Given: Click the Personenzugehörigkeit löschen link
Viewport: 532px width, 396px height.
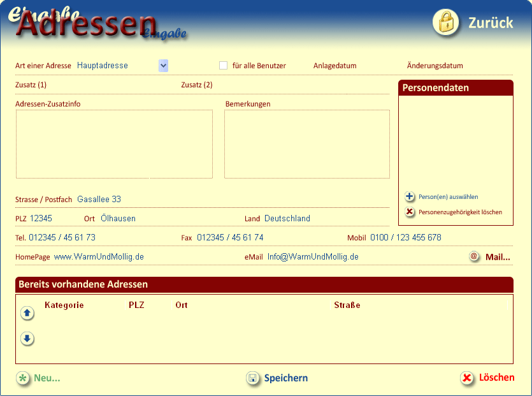Looking at the screenshot, I should click(x=460, y=212).
